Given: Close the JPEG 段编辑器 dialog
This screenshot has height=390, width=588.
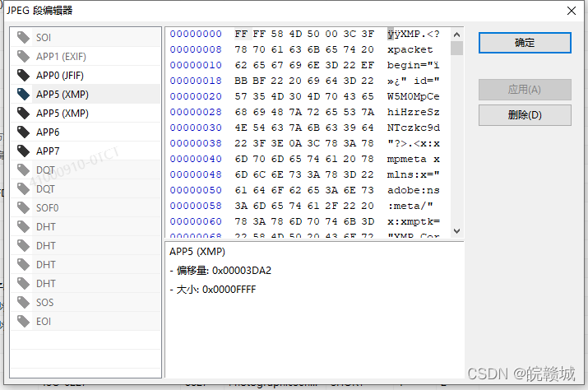Looking at the screenshot, I should [x=571, y=11].
